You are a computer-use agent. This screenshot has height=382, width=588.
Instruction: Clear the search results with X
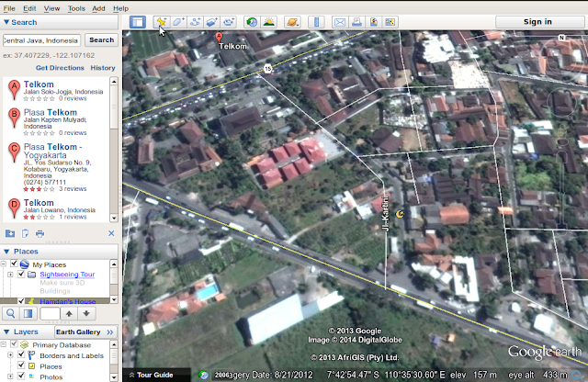pyautogui.click(x=111, y=233)
